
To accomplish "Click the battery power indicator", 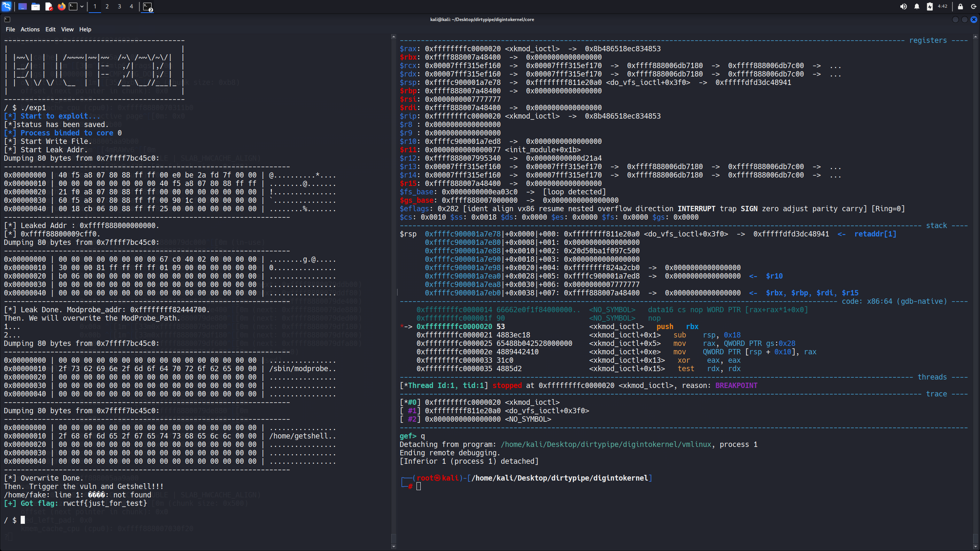I will [x=930, y=7].
